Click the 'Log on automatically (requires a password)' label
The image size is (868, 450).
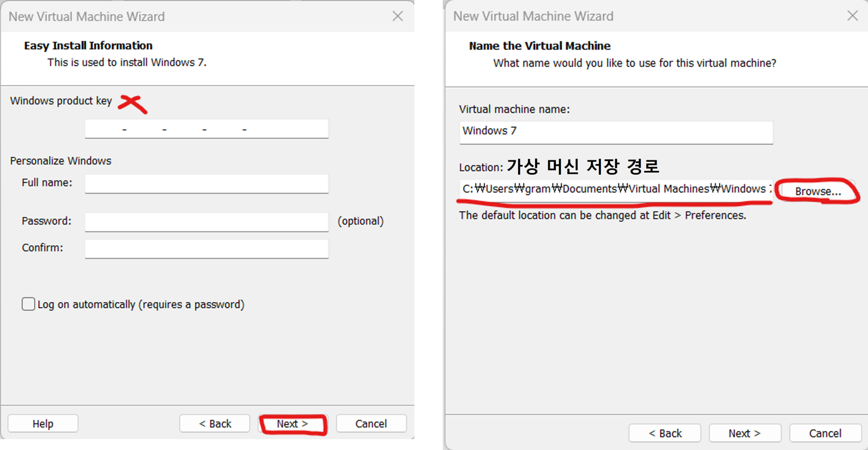coord(141,305)
